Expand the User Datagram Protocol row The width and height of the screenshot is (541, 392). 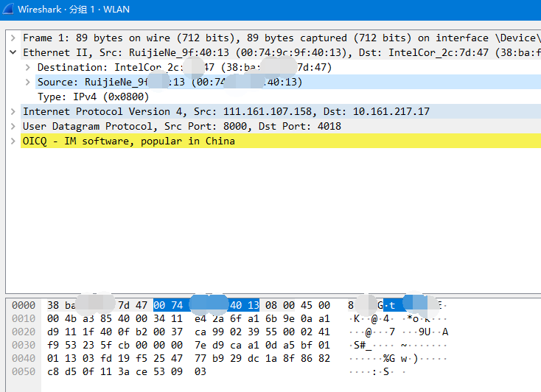tap(13, 126)
